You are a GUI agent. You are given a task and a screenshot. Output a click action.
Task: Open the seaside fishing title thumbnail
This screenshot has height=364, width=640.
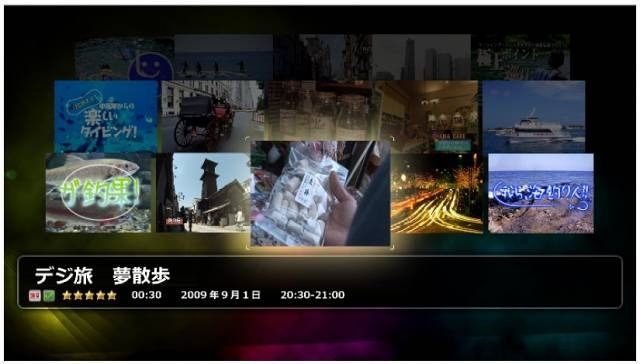541,193
